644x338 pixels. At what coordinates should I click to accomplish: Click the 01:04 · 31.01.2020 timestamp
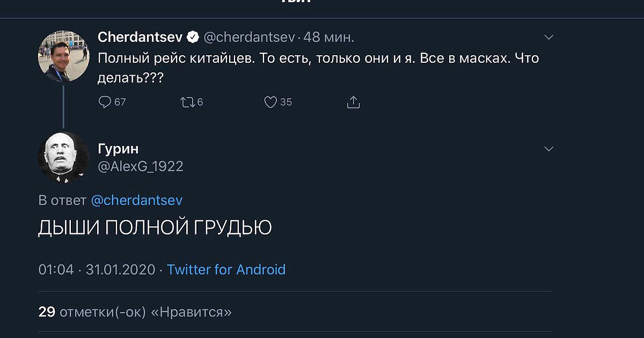click(97, 269)
